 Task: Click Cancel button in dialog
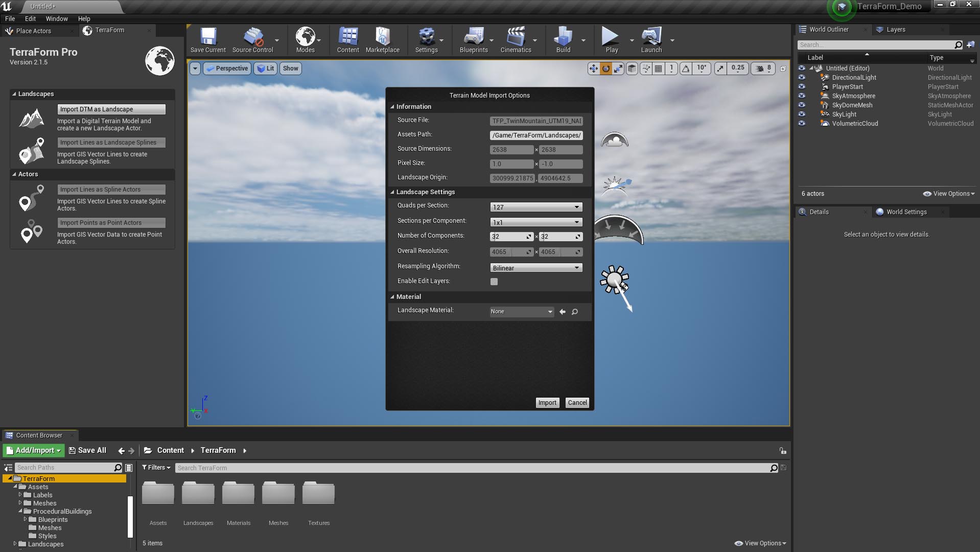coord(577,403)
